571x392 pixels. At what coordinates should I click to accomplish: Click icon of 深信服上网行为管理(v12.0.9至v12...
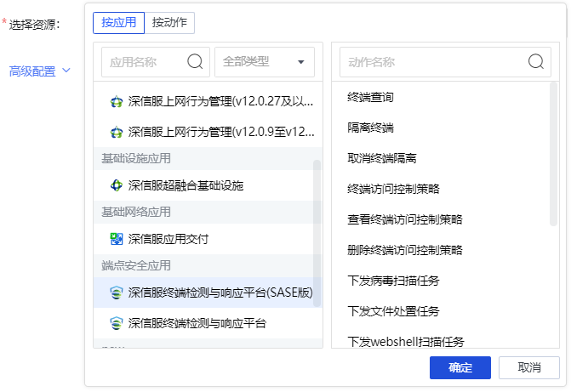point(117,132)
